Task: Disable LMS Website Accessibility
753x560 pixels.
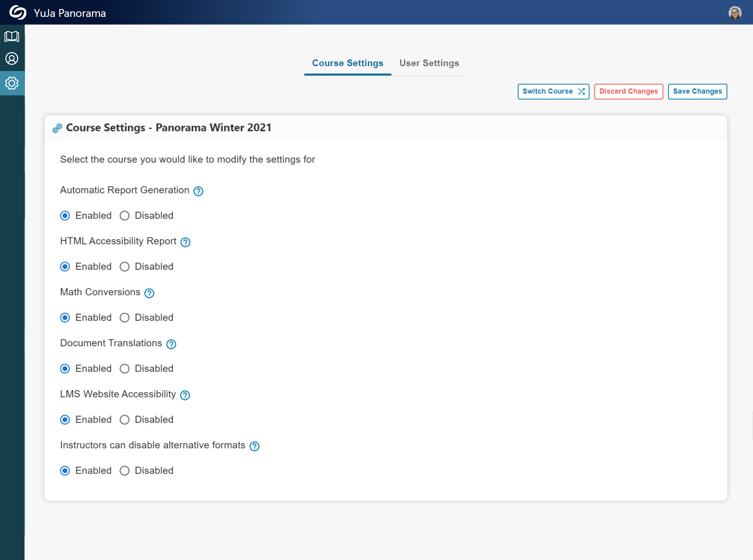Action: (125, 420)
